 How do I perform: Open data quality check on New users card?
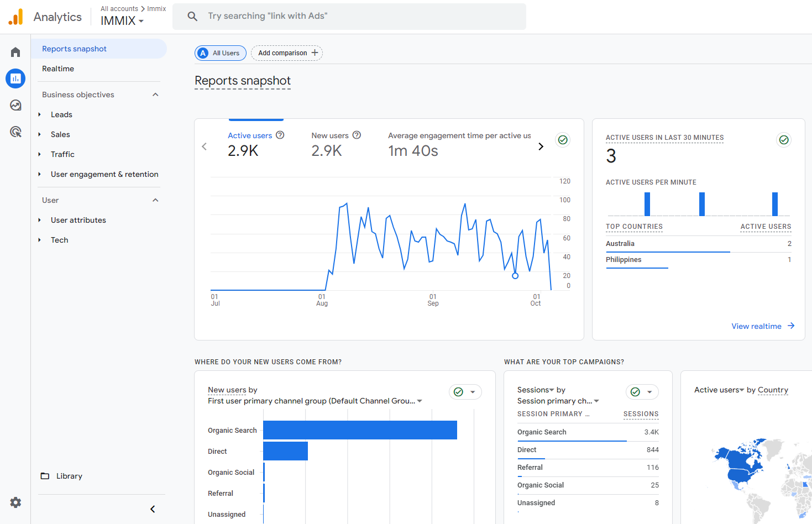point(459,392)
